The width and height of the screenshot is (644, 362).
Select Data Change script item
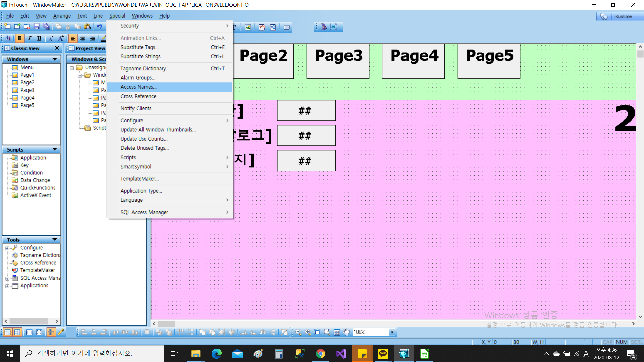coord(35,180)
